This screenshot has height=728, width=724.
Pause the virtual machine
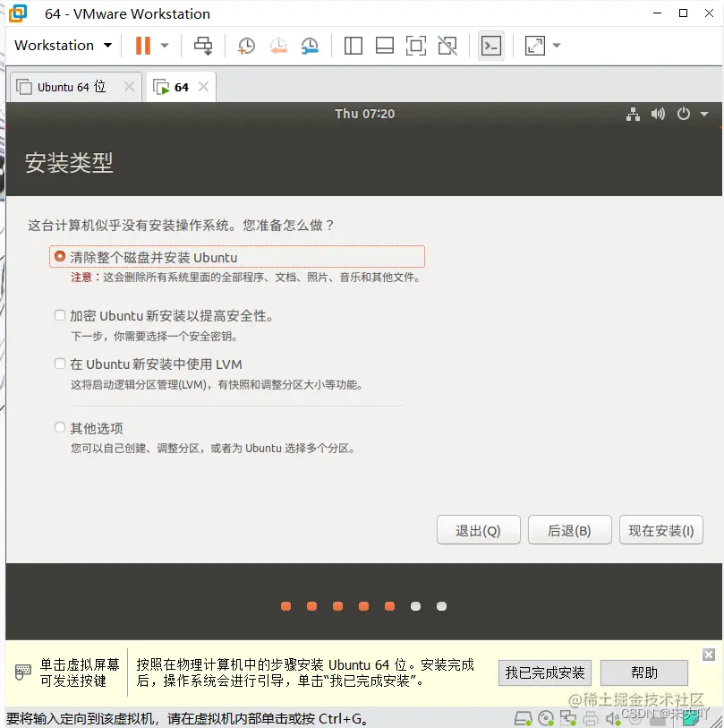coord(143,46)
